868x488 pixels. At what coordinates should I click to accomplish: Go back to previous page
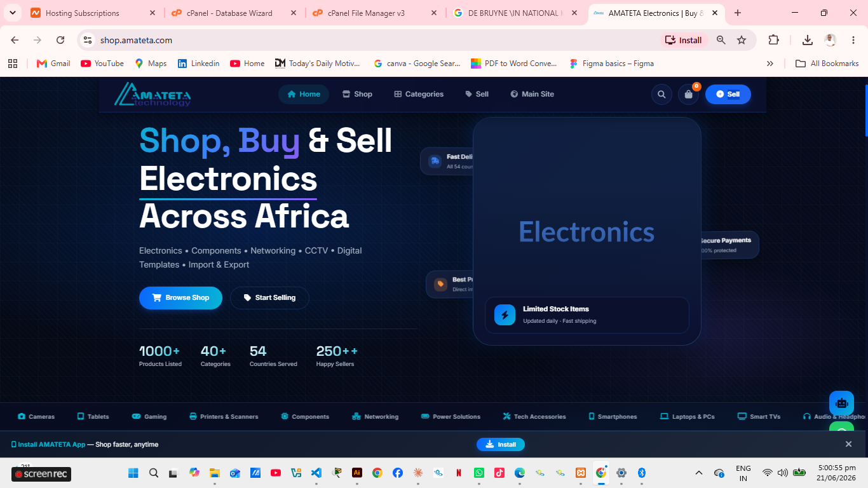point(15,40)
